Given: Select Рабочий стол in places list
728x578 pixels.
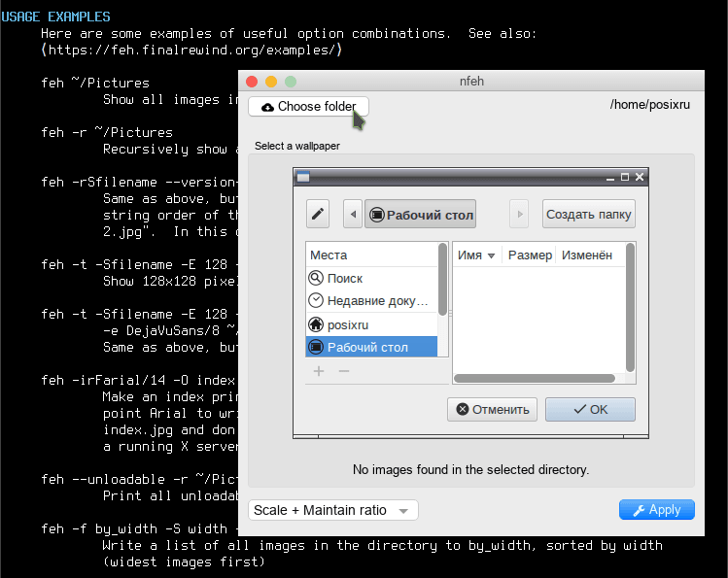Looking at the screenshot, I should pyautogui.click(x=372, y=347).
